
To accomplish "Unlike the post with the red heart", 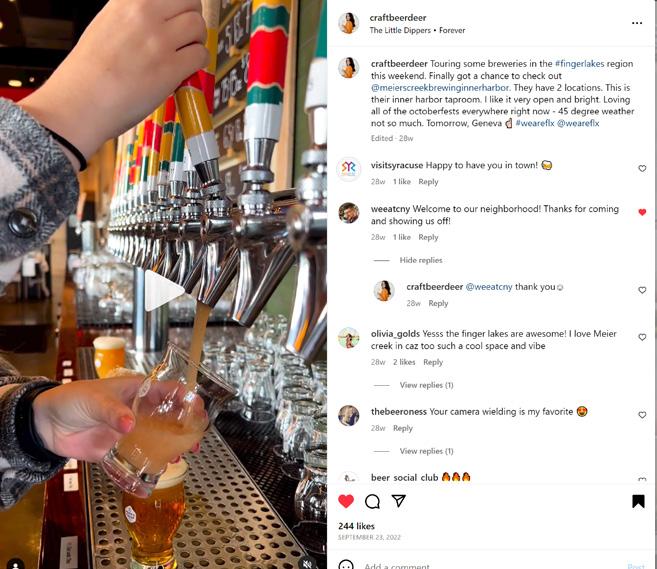I will click(346, 501).
